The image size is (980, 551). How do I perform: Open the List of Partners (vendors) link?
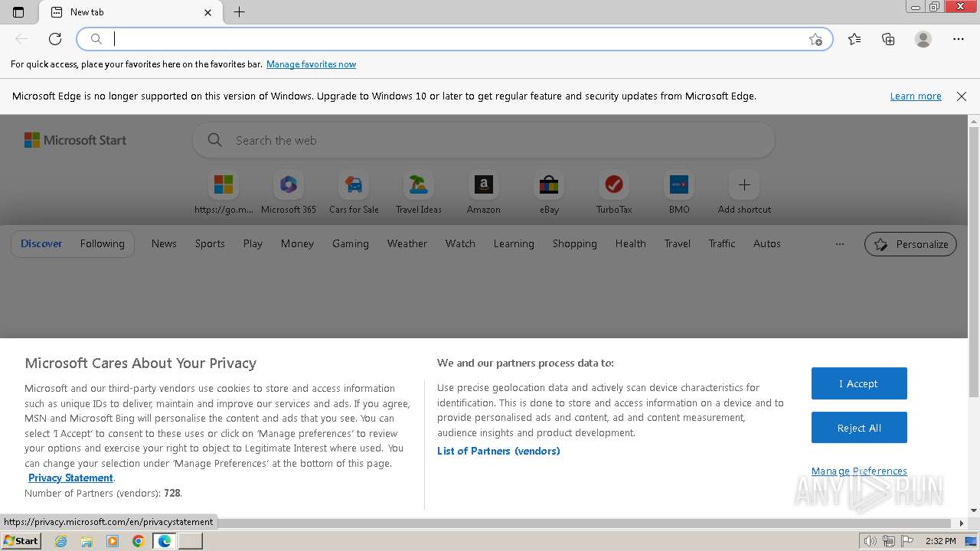(x=498, y=451)
